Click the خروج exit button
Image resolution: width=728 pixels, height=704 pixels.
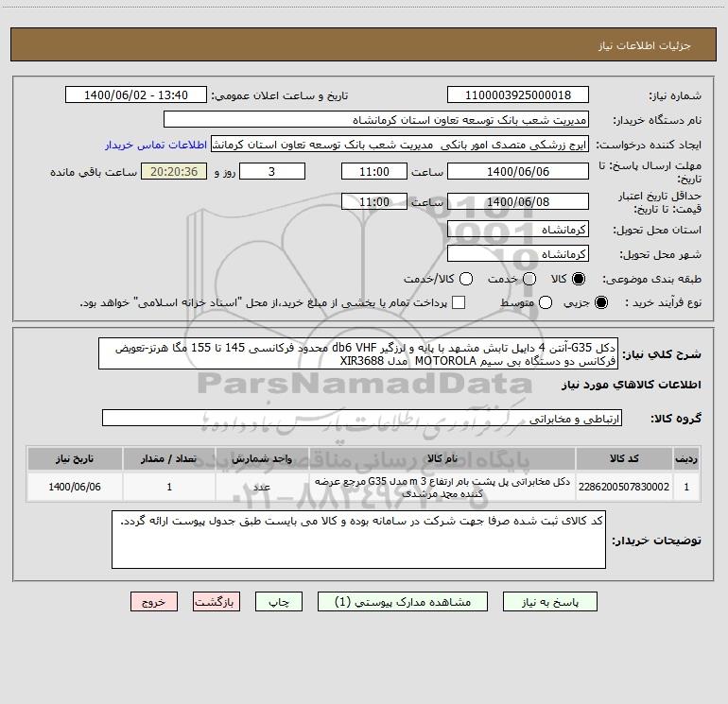[154, 601]
